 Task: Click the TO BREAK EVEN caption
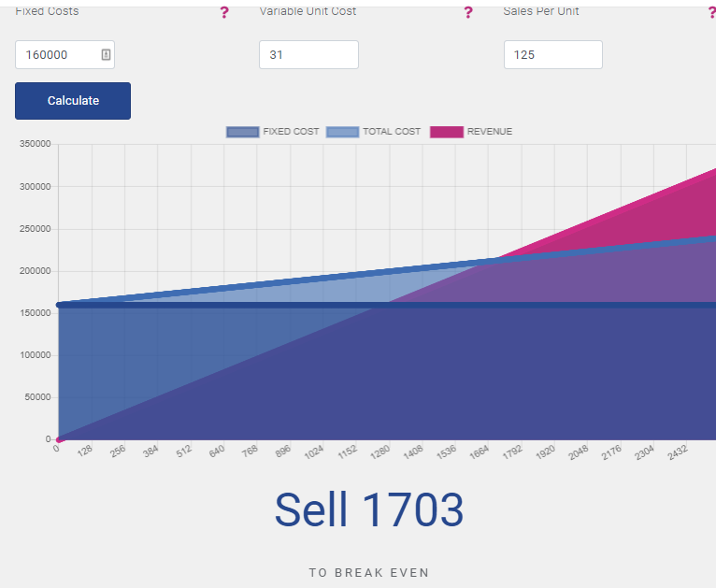point(368,573)
